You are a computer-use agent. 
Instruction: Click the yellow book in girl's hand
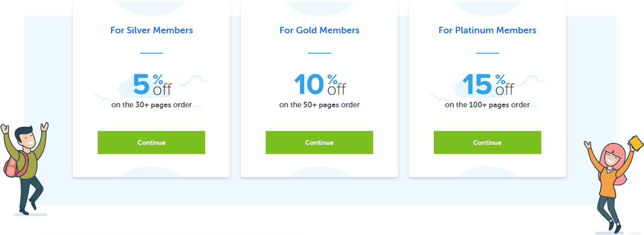[x=637, y=143]
